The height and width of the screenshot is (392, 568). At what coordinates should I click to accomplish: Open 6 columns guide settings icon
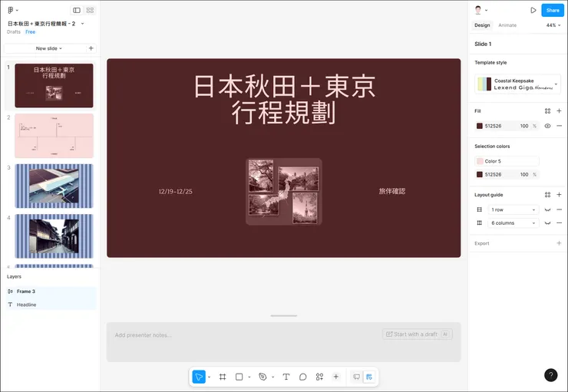tap(479, 223)
